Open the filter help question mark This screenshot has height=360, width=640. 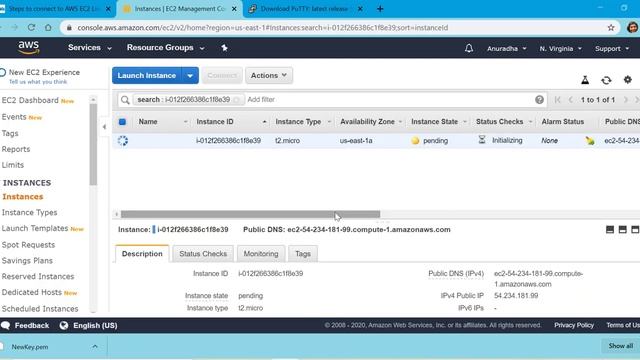pyautogui.click(x=539, y=100)
